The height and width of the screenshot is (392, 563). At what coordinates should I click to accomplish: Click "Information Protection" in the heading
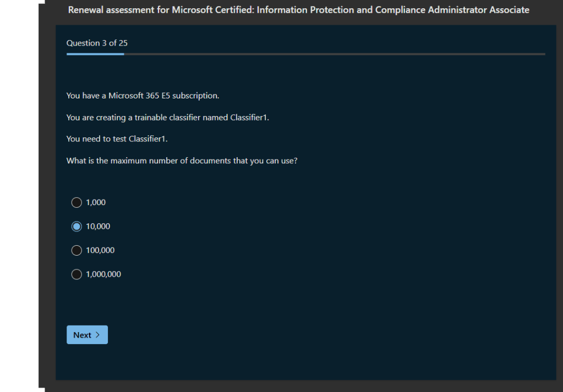(304, 10)
